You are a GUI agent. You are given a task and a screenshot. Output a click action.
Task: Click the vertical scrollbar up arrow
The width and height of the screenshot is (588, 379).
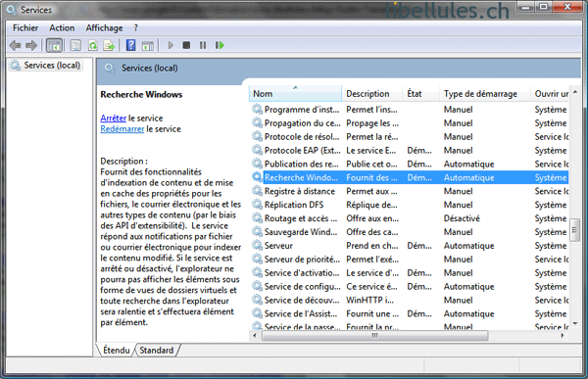pos(575,92)
